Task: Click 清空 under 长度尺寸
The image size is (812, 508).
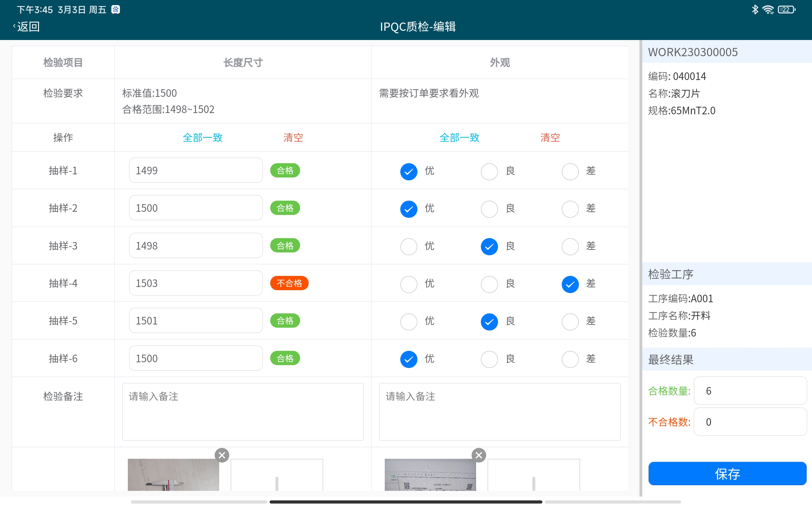Action: pyautogui.click(x=293, y=137)
